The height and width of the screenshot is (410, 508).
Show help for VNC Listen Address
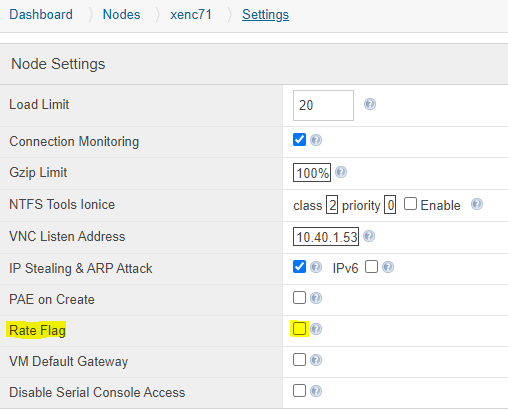(x=369, y=236)
